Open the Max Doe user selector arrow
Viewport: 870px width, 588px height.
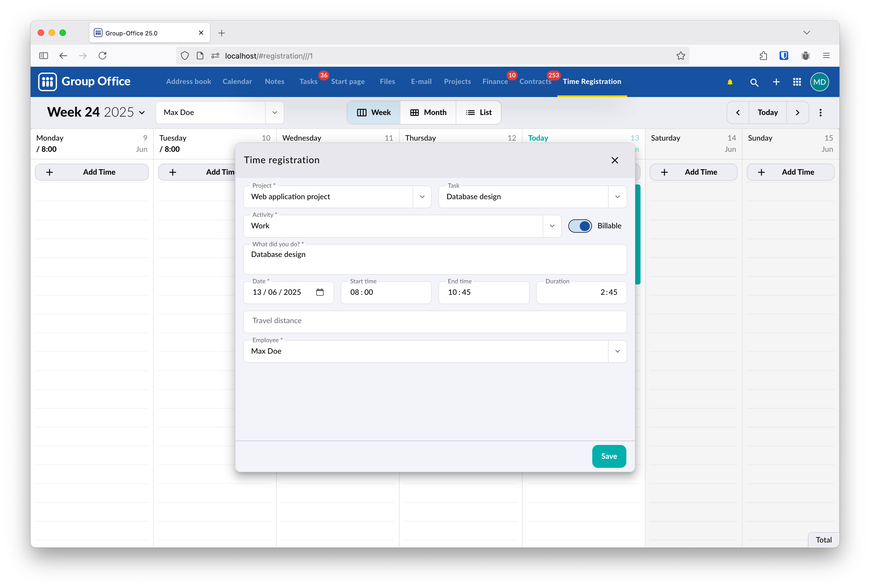(274, 113)
